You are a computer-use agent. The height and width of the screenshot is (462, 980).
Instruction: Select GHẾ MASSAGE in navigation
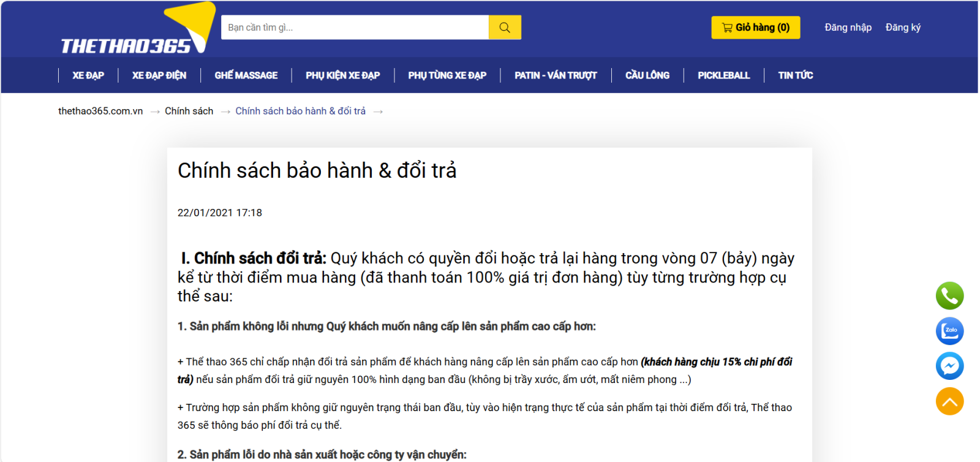coord(246,75)
